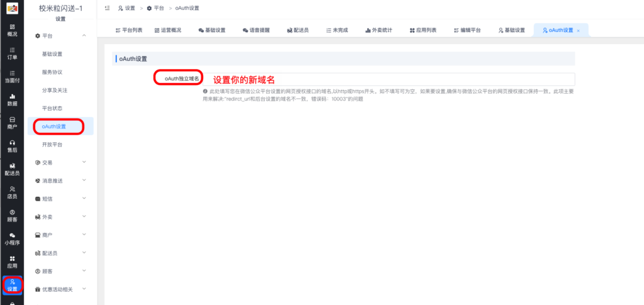Collapse the 平台 menu group
Viewport: 644px width, 305px height.
click(x=84, y=36)
